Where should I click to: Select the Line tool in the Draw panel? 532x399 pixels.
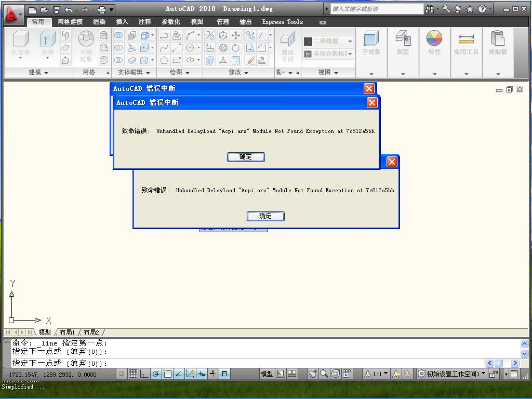[x=177, y=48]
